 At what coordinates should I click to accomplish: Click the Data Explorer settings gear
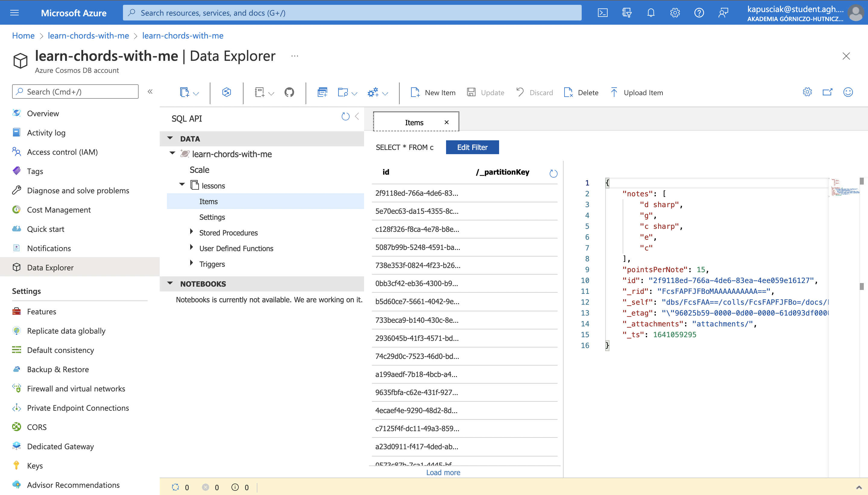(807, 92)
